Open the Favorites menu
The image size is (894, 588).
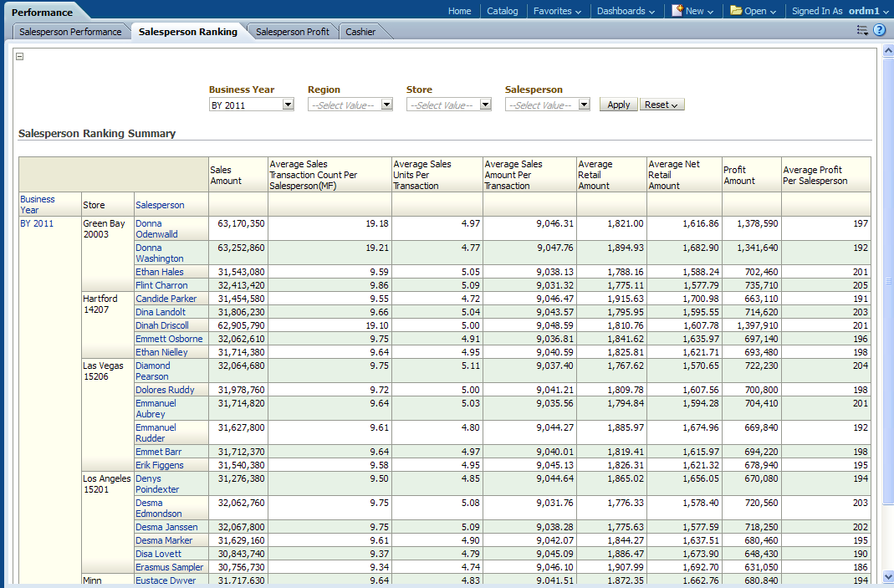[x=558, y=11]
